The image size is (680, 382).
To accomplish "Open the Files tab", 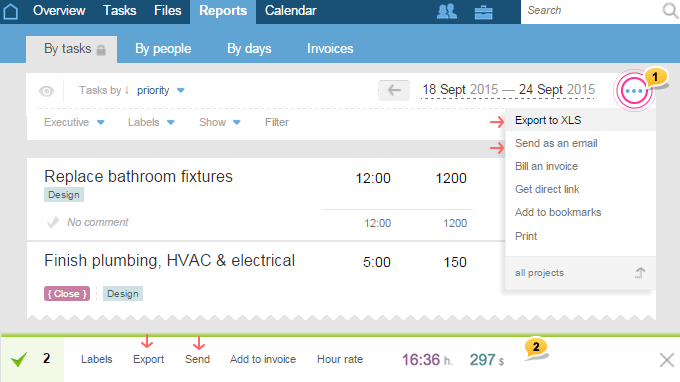I will tap(167, 10).
